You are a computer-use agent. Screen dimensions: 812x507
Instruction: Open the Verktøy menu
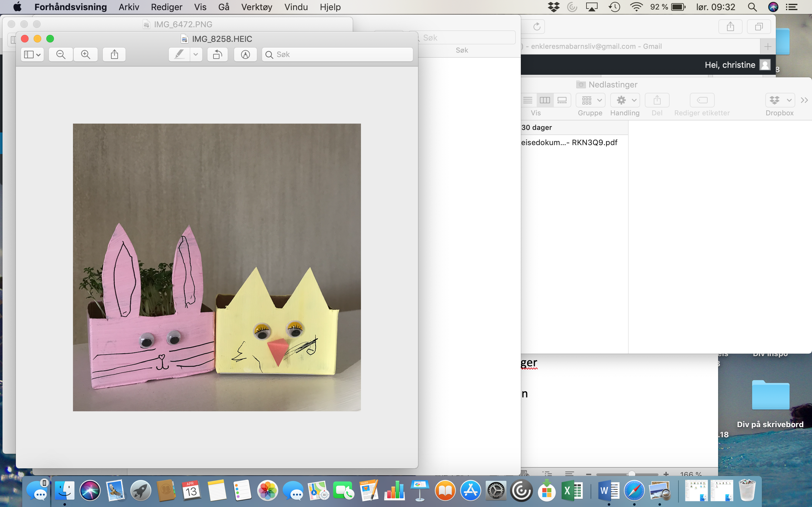pyautogui.click(x=256, y=7)
